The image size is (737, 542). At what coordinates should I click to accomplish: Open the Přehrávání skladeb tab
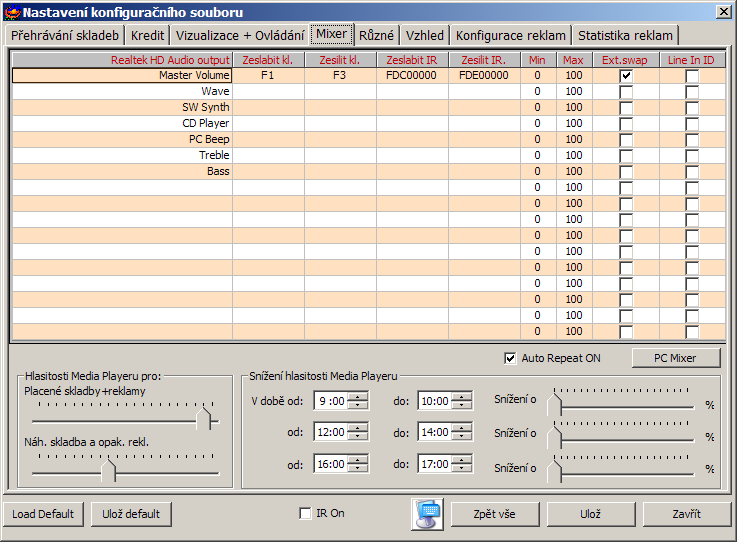[x=65, y=35]
